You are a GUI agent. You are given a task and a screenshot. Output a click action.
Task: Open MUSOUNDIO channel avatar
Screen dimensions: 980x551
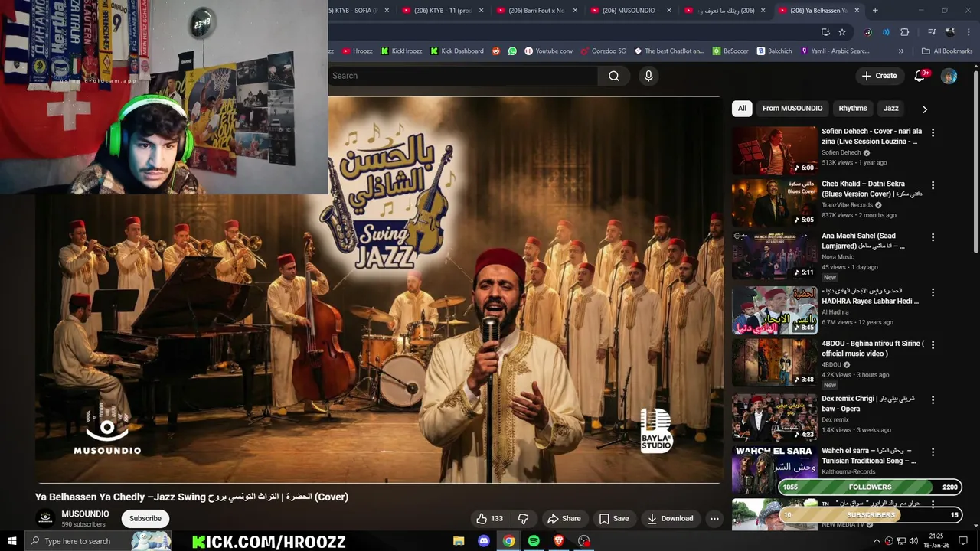46,518
